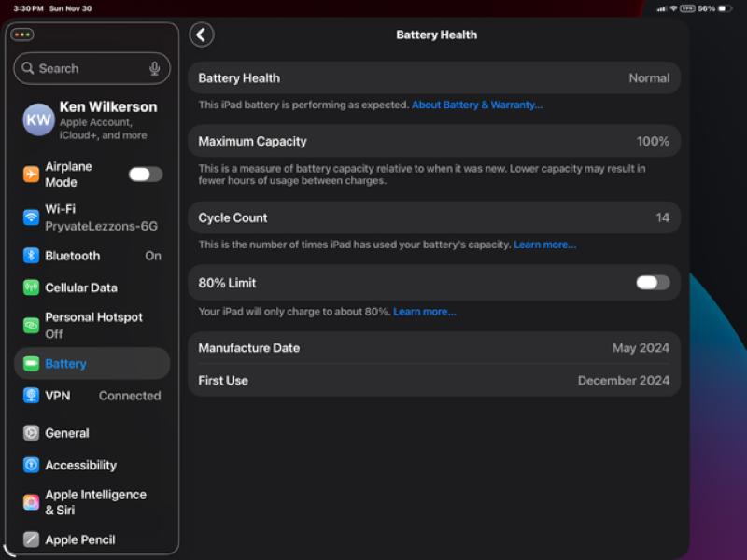747x560 pixels.
Task: Tap the microphone icon in Search
Action: point(155,68)
